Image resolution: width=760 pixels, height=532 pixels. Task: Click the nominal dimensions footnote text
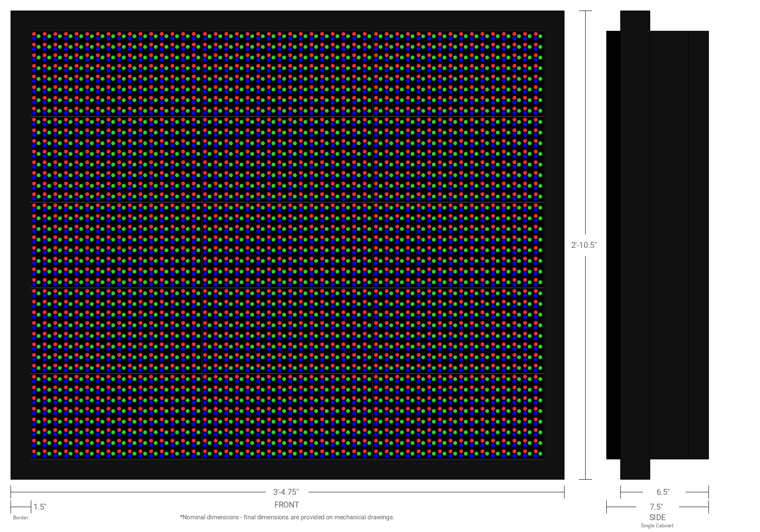(287, 517)
